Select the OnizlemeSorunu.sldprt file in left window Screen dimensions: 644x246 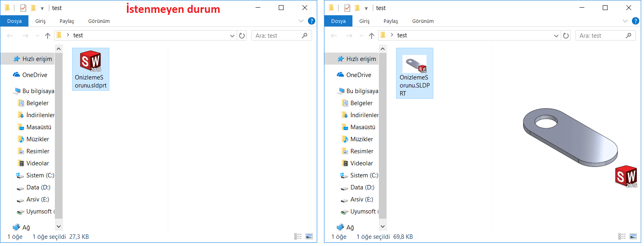click(x=91, y=69)
